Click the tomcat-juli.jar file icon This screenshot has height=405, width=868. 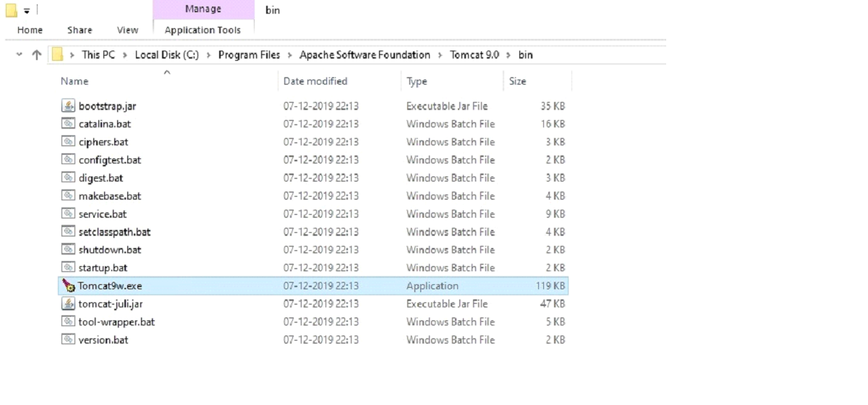click(68, 304)
